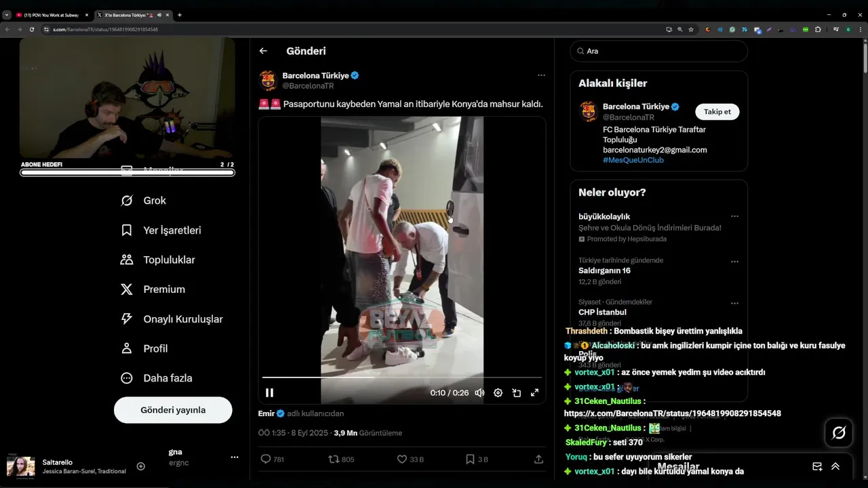This screenshot has height=488, width=868.
Task: Open the @BarcelonaTR handle on the post
Action: tap(308, 86)
